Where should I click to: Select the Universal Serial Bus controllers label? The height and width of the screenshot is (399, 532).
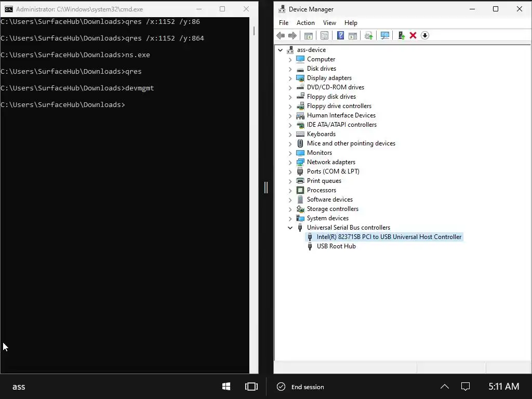pyautogui.click(x=349, y=228)
